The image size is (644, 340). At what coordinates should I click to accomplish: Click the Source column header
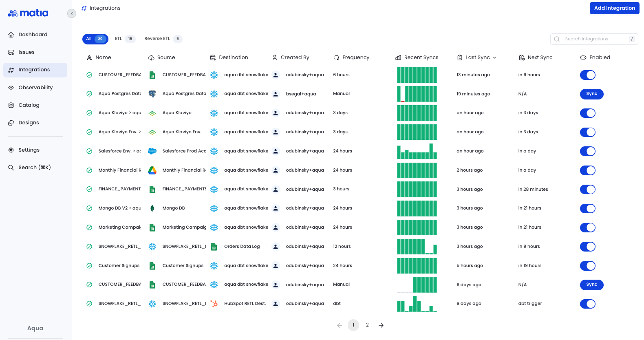(162, 57)
